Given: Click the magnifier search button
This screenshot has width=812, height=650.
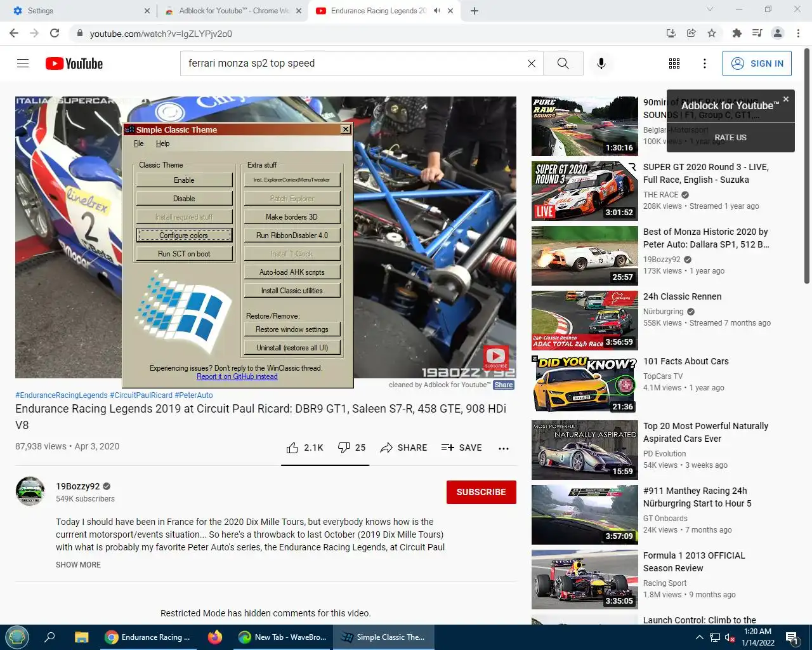Looking at the screenshot, I should click(563, 63).
